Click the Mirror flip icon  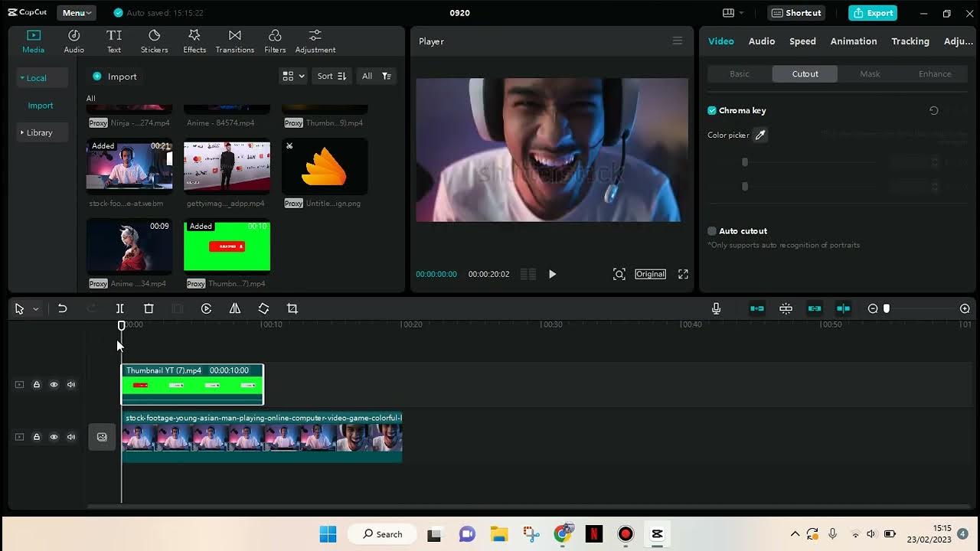[x=235, y=308]
